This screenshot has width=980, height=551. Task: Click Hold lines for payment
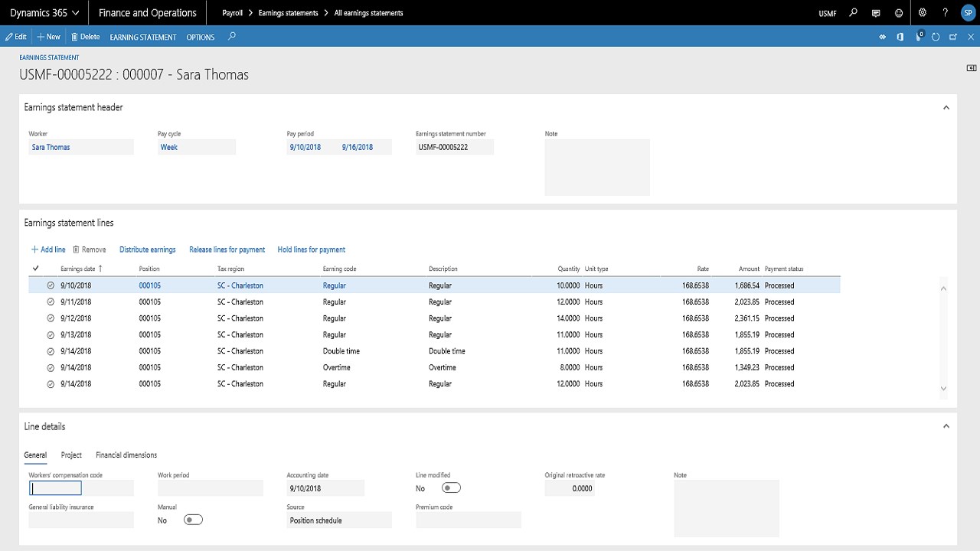pos(312,249)
